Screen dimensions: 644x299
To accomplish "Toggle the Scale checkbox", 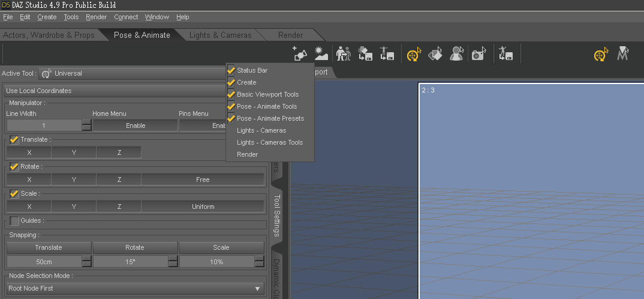I will [14, 194].
